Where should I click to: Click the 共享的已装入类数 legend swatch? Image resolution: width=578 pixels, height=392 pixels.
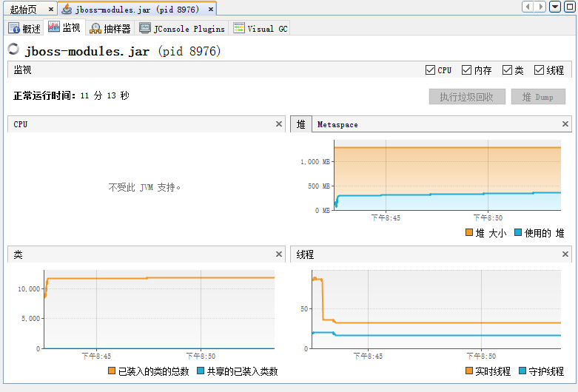coord(201,371)
